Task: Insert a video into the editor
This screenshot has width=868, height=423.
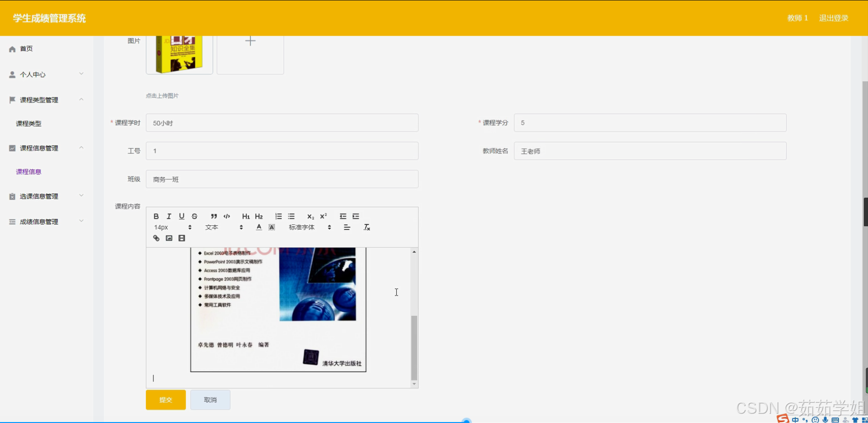Action: click(x=182, y=238)
